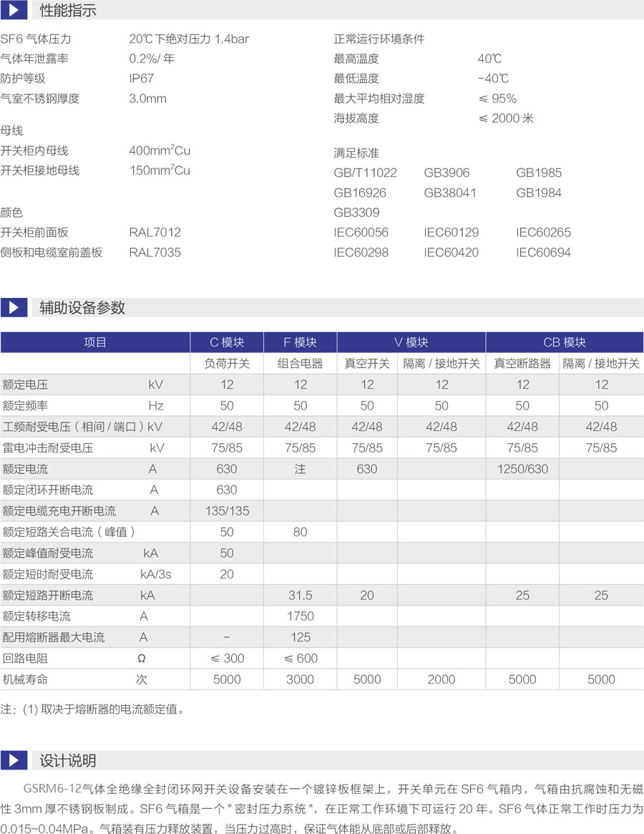
Task: Select the F 模块 column header
Action: (300, 343)
